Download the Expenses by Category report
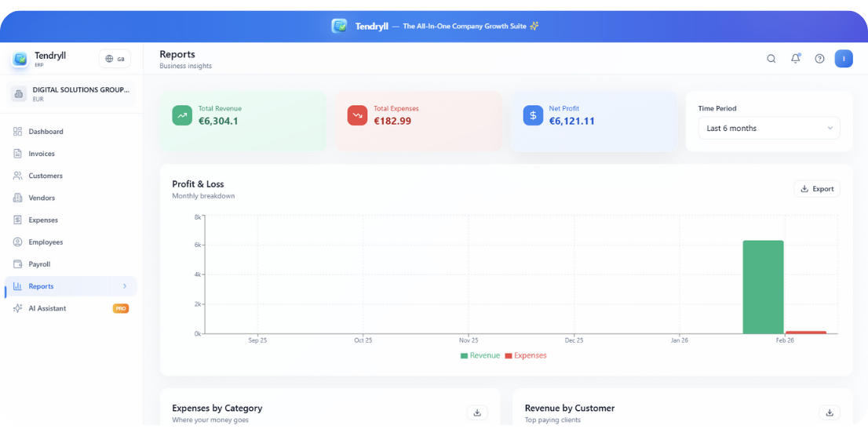This screenshot has width=868, height=436. click(477, 412)
